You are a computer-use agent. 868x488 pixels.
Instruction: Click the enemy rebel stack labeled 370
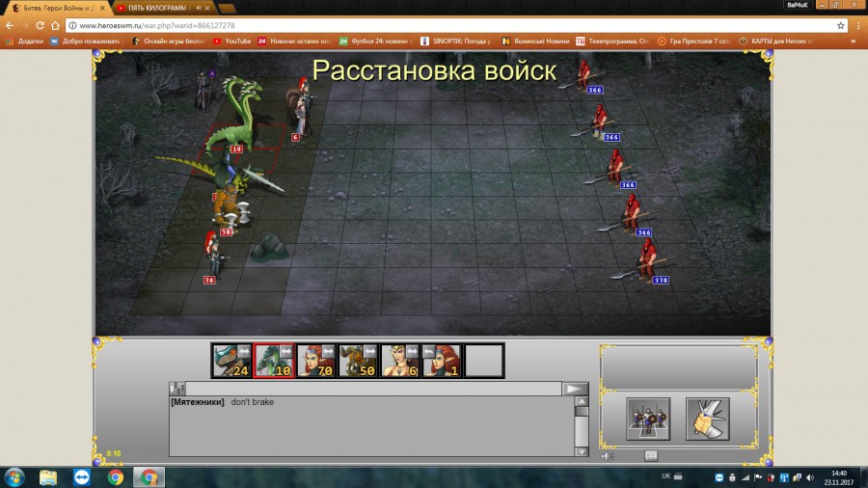coord(644,260)
